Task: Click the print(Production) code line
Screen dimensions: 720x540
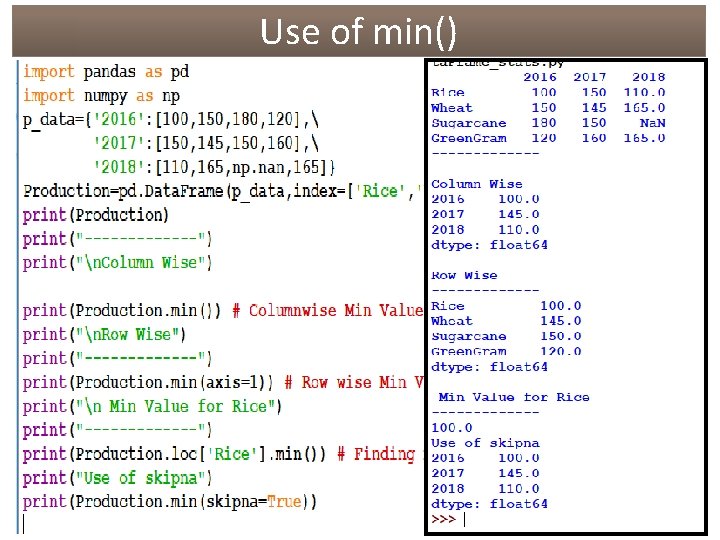Action: 96,215
